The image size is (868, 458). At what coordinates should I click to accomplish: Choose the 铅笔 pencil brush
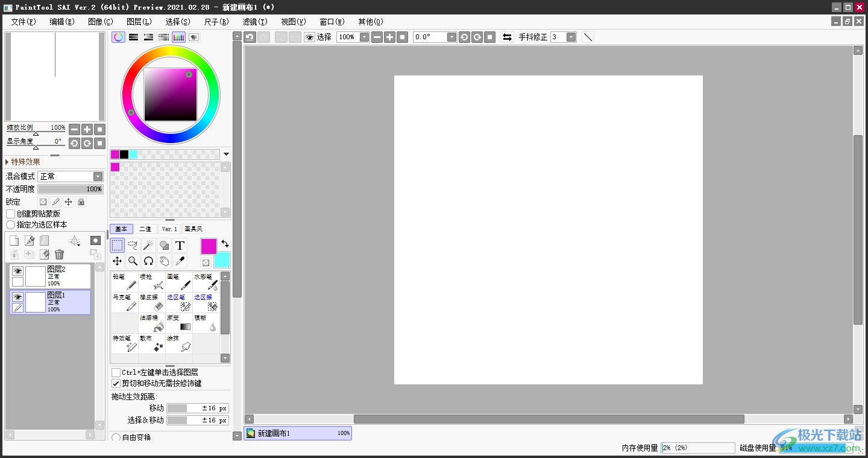pos(125,282)
